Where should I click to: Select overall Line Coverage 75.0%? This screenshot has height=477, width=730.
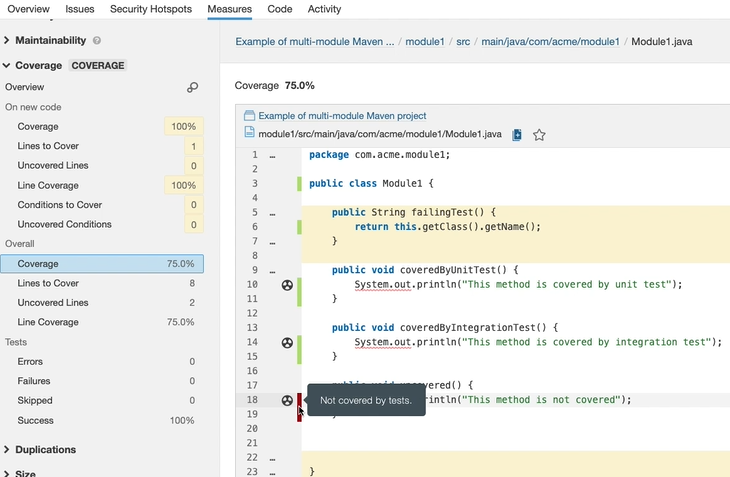pyautogui.click(x=102, y=322)
